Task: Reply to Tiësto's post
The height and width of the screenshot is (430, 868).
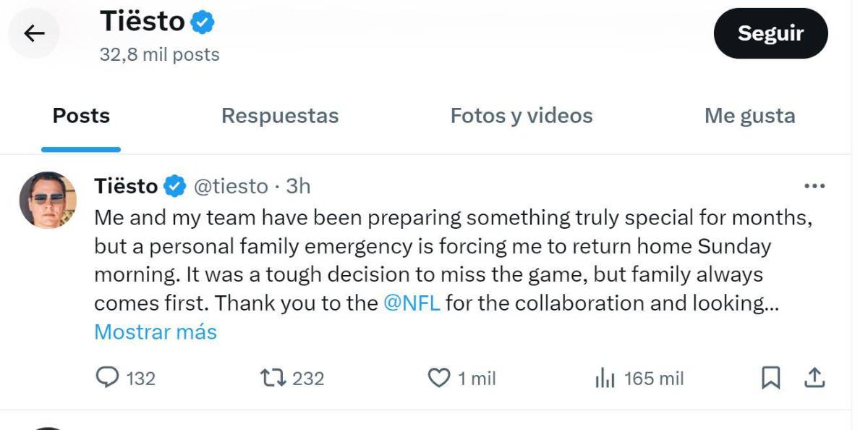Action: point(107,378)
